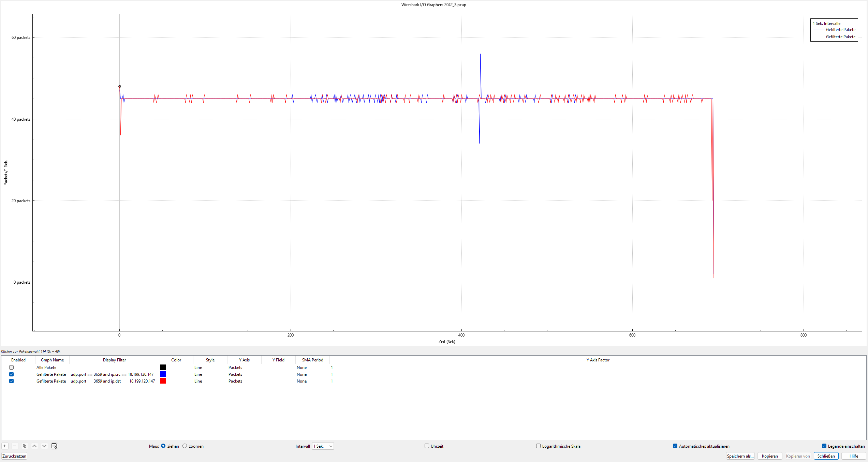Image resolution: width=868 pixels, height=462 pixels.
Task: Enable the Uhrzeit option
Action: (x=426, y=446)
